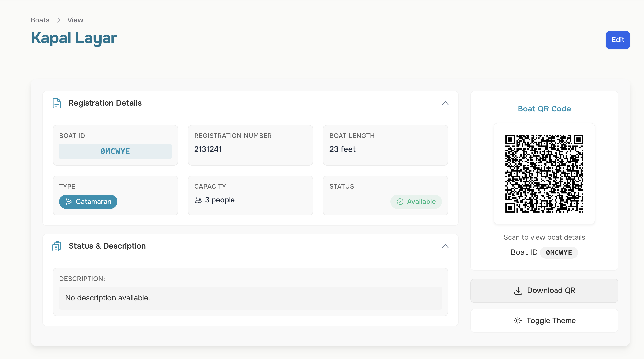The image size is (644, 359).
Task: Click the sun icon beside Toggle Theme
Action: [518, 321]
